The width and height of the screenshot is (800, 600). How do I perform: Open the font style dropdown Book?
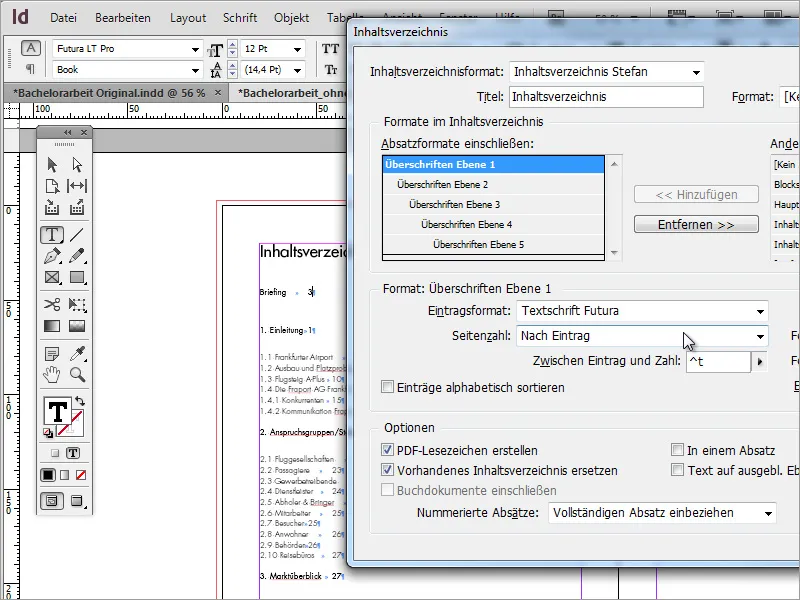[195, 70]
